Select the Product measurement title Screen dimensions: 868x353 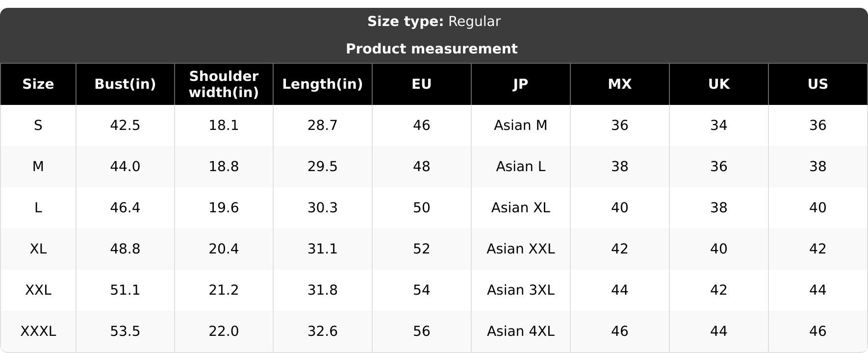click(x=432, y=49)
